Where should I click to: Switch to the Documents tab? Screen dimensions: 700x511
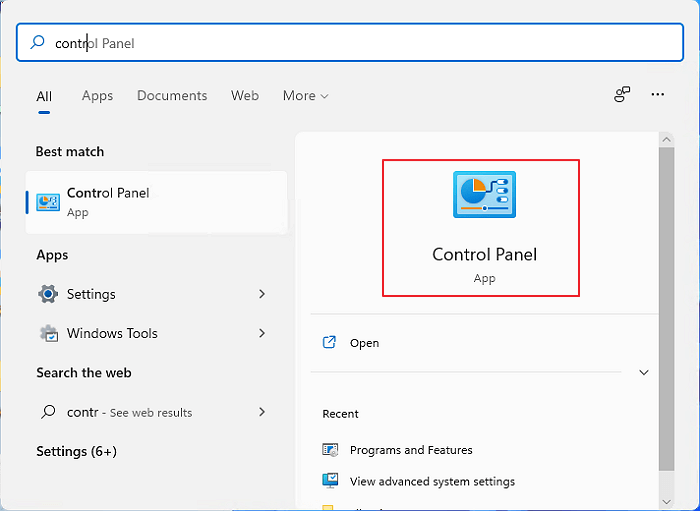tap(172, 96)
